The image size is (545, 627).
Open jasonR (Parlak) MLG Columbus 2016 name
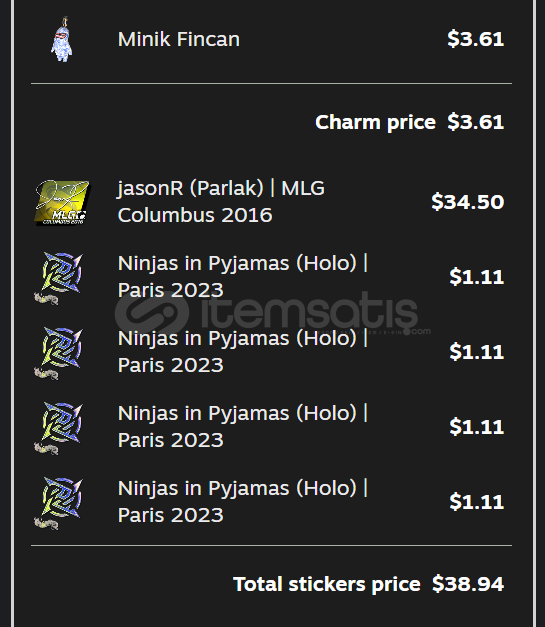(221, 202)
